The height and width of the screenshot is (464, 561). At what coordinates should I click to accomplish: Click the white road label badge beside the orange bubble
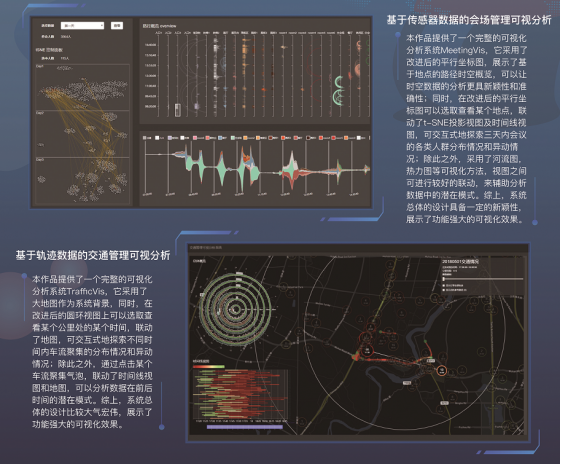[431, 361]
